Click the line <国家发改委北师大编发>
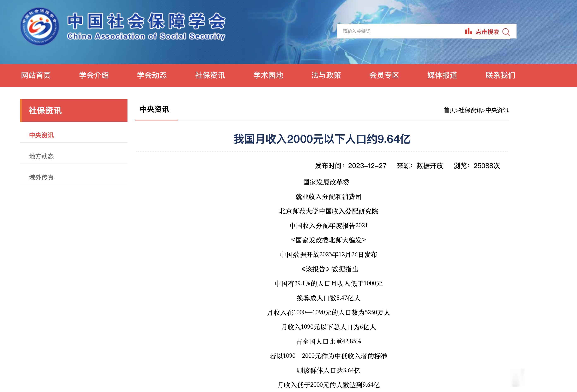This screenshot has width=577, height=392. (x=328, y=240)
